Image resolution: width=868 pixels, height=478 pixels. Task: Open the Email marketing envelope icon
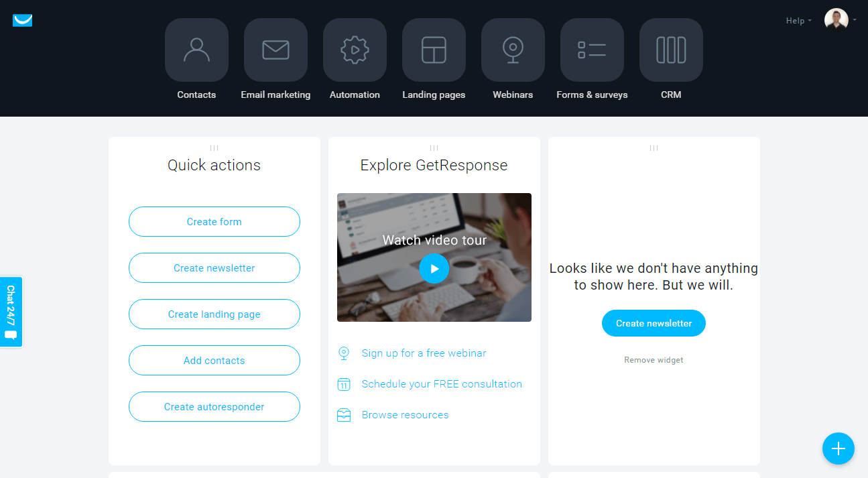[275, 50]
